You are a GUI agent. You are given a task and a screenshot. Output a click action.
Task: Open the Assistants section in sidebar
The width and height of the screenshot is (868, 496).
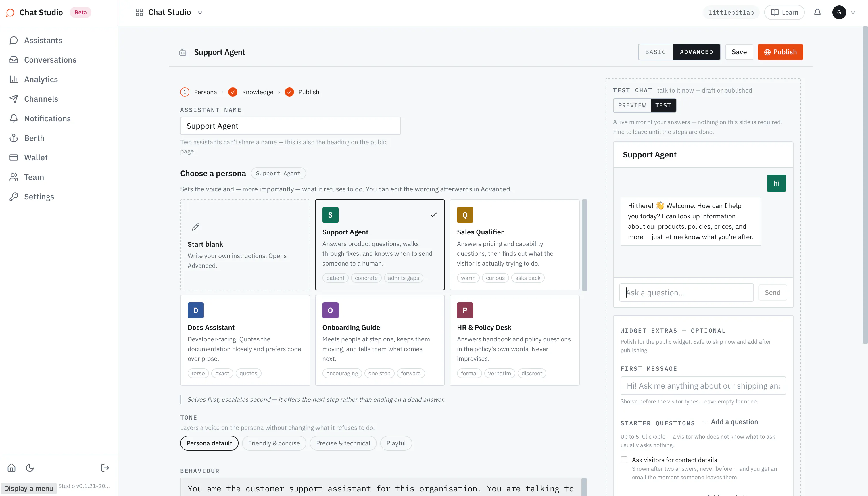click(x=36, y=40)
